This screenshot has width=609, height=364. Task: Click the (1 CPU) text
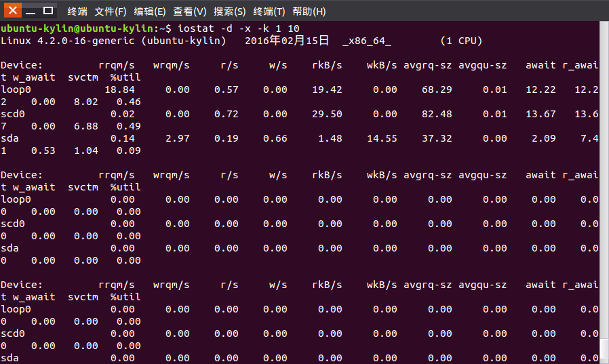click(x=461, y=41)
